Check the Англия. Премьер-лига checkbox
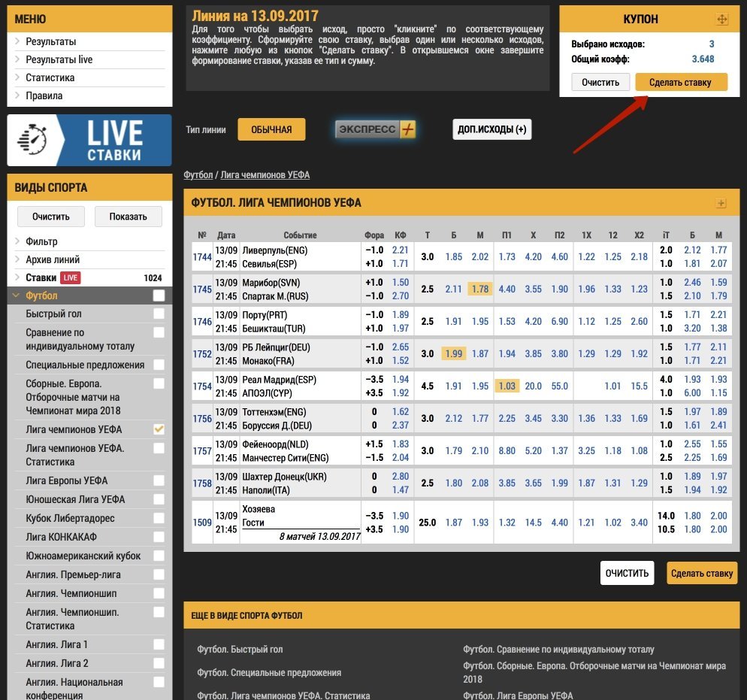The height and width of the screenshot is (700, 747). pos(159,574)
